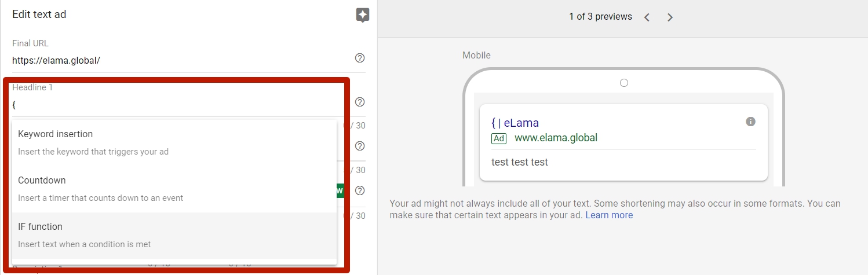
Task: Pick the IF function option
Action: click(x=174, y=235)
